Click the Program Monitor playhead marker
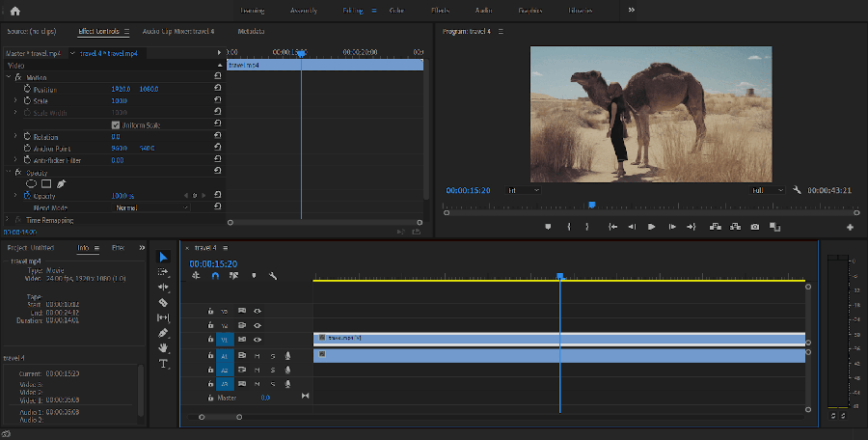Image resolution: width=868 pixels, height=440 pixels. [x=592, y=205]
